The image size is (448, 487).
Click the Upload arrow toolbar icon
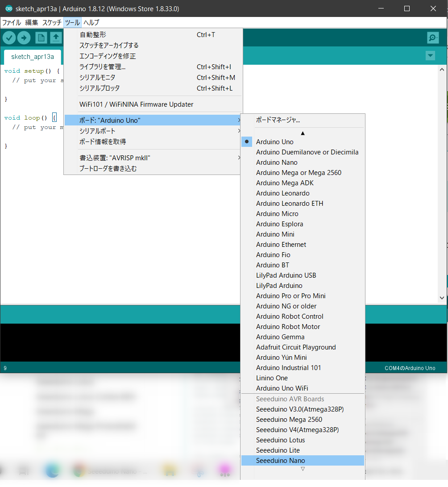pyautogui.click(x=24, y=38)
